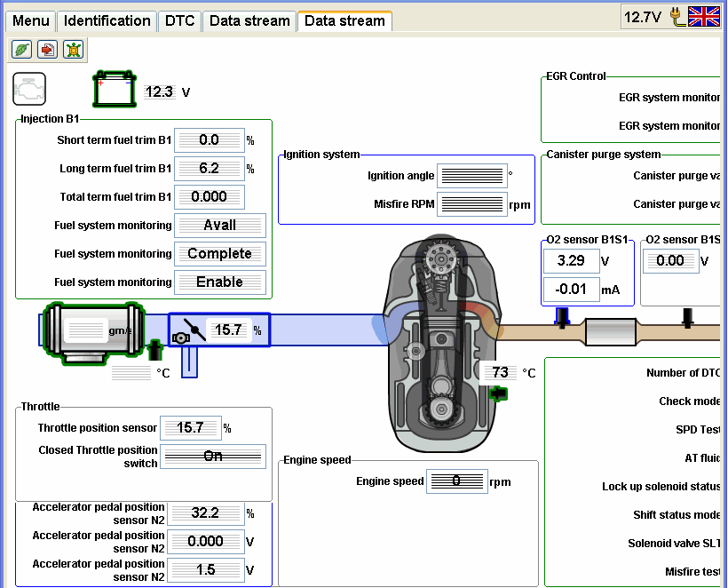Open the Menu tab

tap(31, 20)
